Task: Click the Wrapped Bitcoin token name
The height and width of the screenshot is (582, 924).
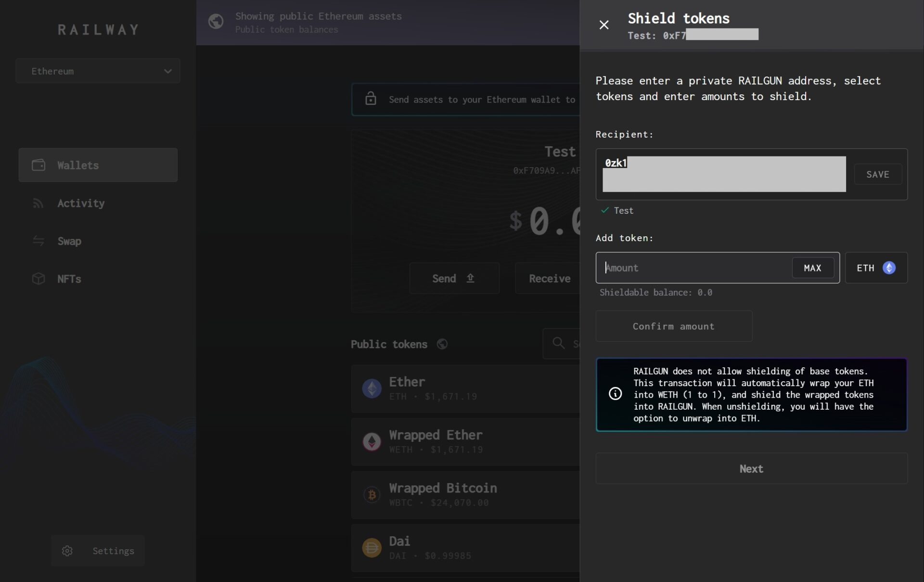Action: pyautogui.click(x=443, y=488)
